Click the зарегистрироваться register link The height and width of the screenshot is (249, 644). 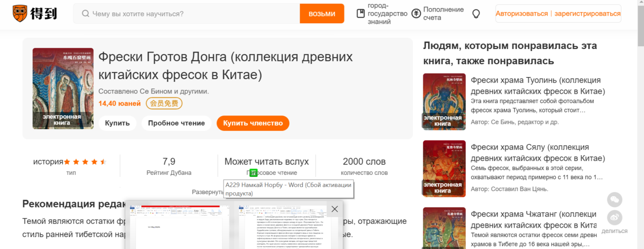coord(587,14)
